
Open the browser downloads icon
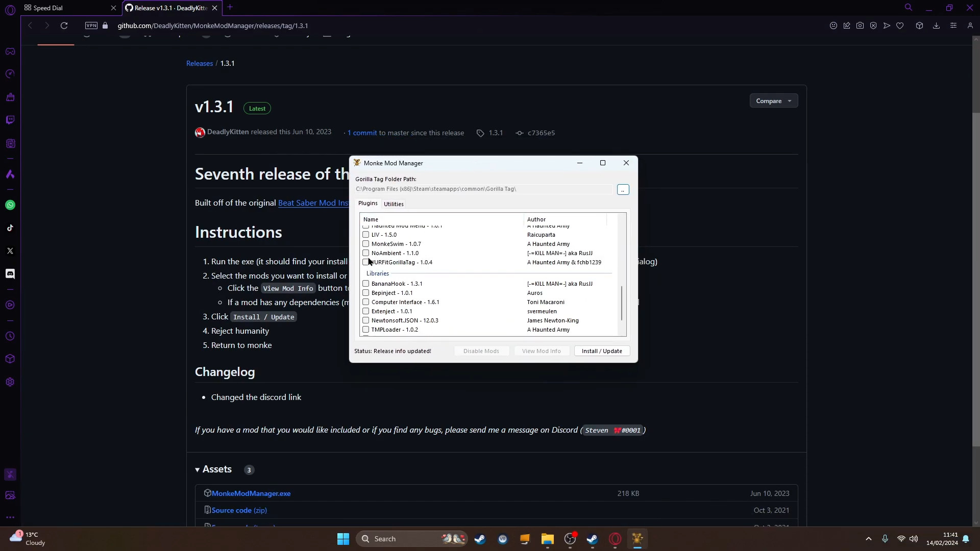tap(936, 26)
